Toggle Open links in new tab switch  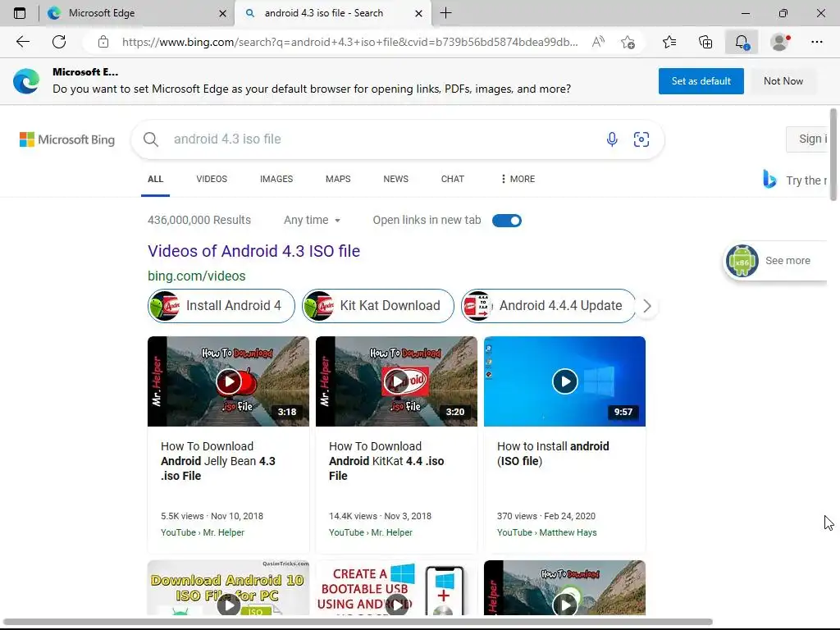(x=507, y=220)
